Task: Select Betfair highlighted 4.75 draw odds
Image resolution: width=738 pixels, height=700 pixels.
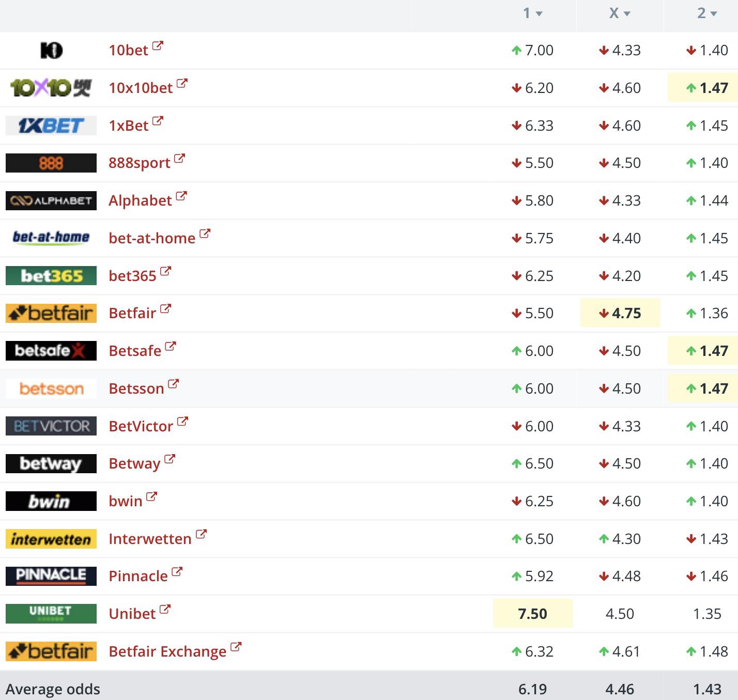Action: tap(620, 313)
